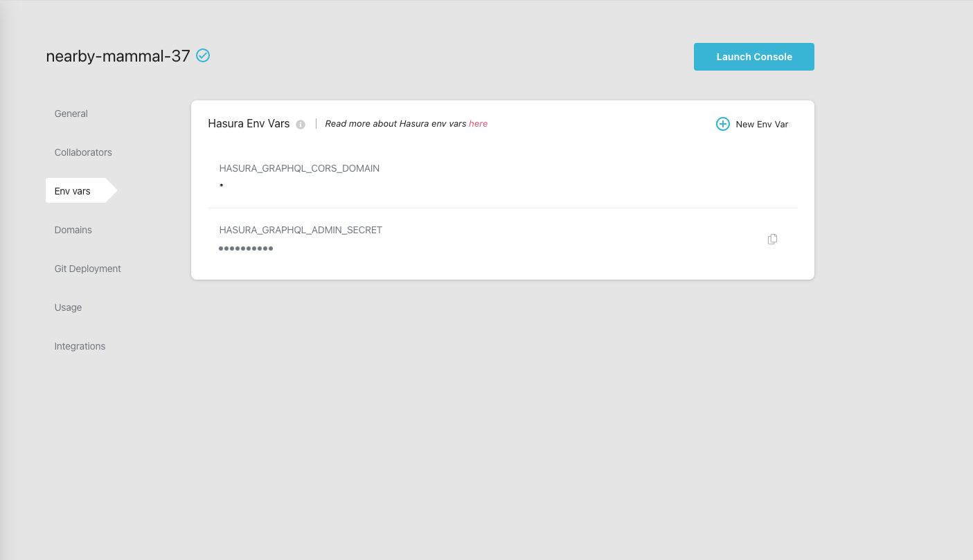This screenshot has height=560, width=973.
Task: Switch to the Collaborators section
Action: click(x=83, y=152)
